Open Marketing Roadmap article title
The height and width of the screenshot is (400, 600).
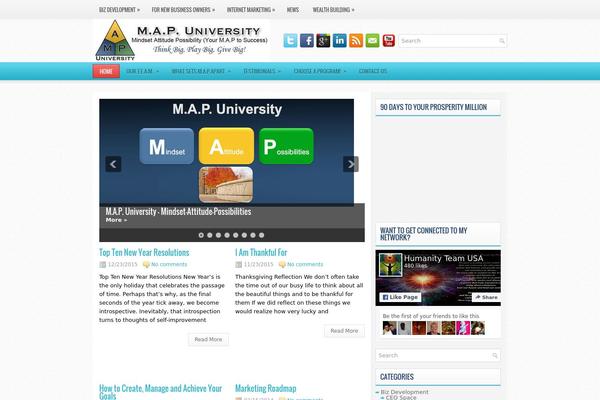pos(266,389)
